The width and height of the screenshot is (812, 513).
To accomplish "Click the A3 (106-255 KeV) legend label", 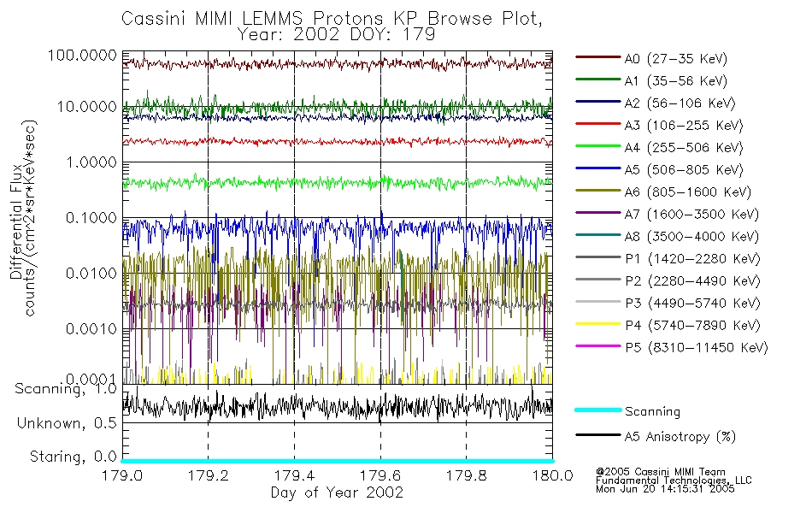I will tap(684, 126).
